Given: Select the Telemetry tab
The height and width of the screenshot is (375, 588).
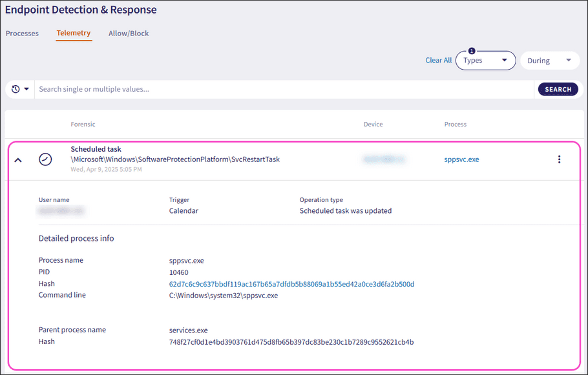Looking at the screenshot, I should tap(74, 33).
